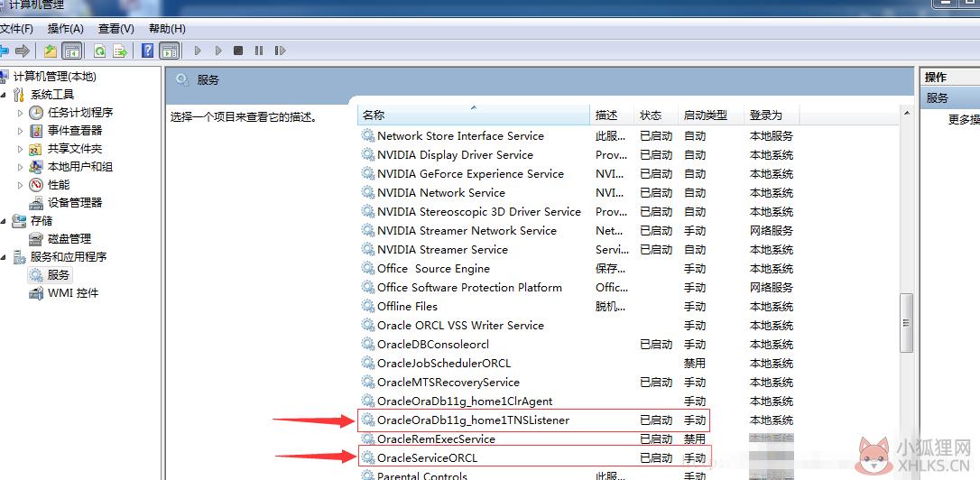Open the 操作(A) menu
Image resolution: width=980 pixels, height=480 pixels.
pos(66,29)
